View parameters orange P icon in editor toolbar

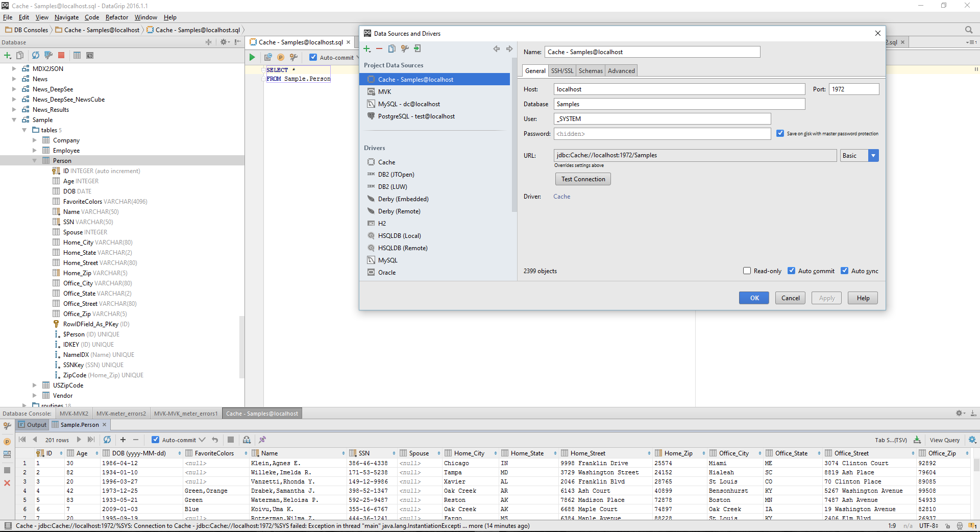coord(281,57)
